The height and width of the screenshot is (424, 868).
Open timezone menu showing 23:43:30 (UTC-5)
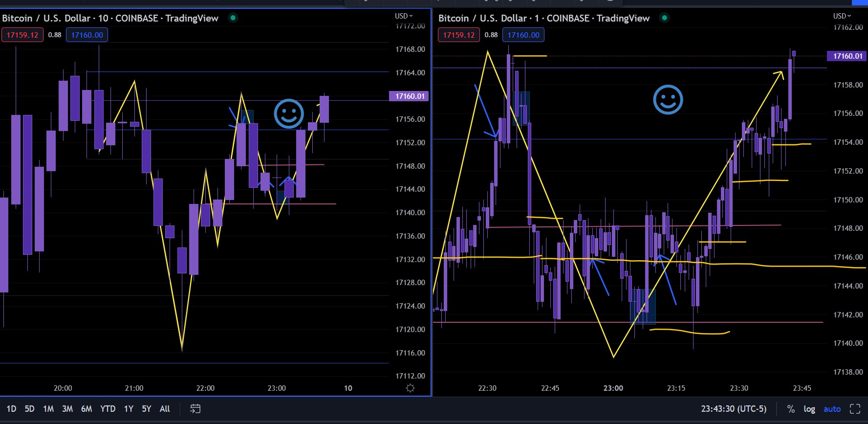[734, 409]
